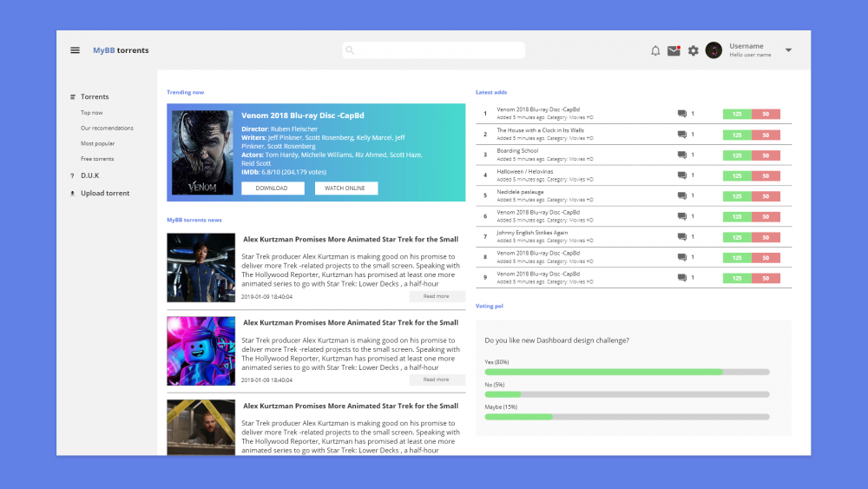
Task: Click red 50 badge on Halloween / Helovinas row
Action: 766,176
